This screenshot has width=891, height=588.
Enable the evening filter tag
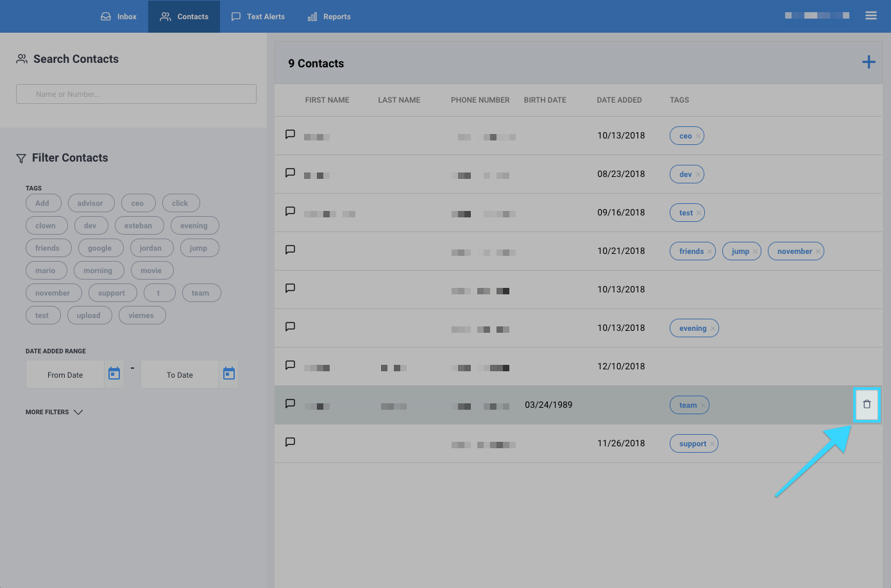click(x=195, y=226)
